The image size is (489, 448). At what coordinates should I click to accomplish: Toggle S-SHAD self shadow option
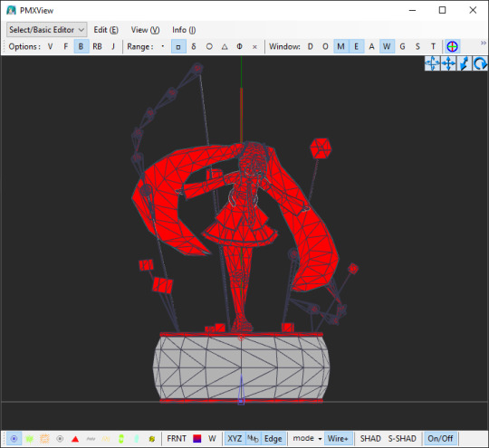402,439
